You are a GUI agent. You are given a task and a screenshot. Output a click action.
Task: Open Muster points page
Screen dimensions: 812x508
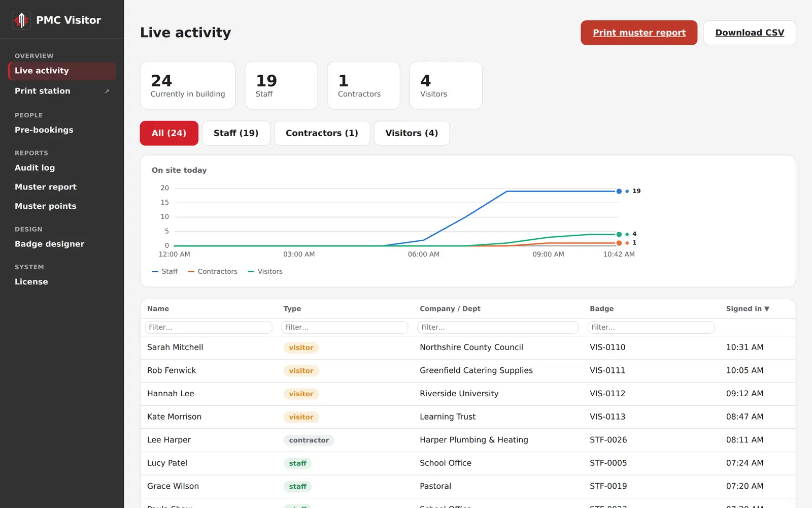click(x=62, y=206)
